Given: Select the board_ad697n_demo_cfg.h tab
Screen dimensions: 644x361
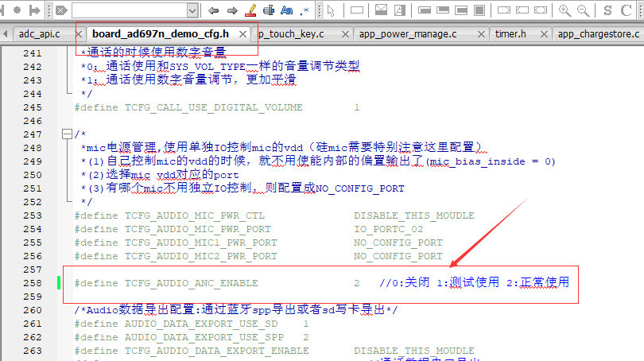Looking at the screenshot, I should [161, 33].
